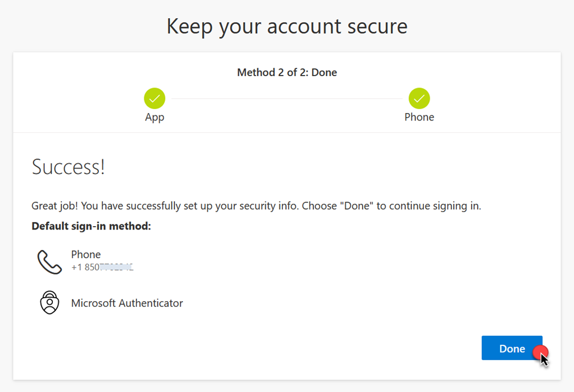Click the 'Keep your account secure' title
Screen dimensions: 574x392
pyautogui.click(x=287, y=26)
